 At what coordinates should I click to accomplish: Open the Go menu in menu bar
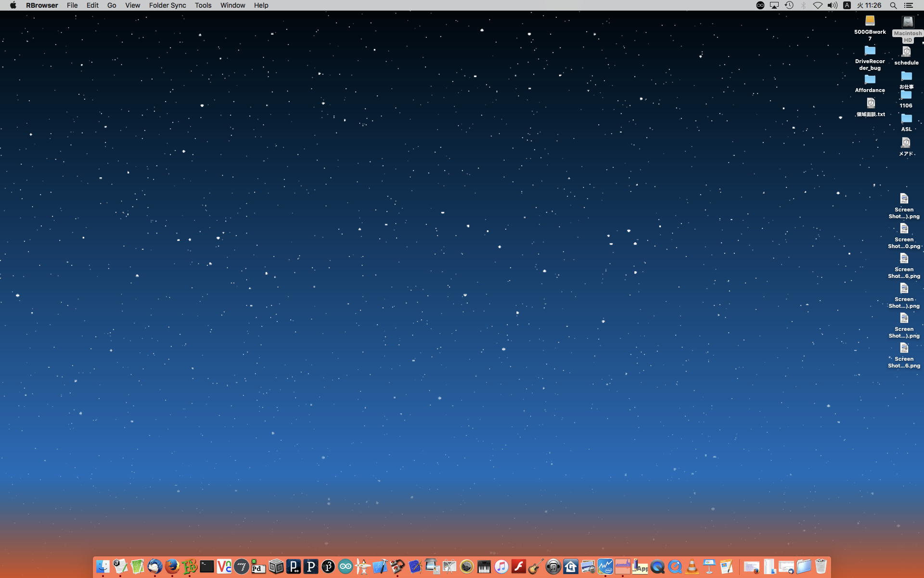[x=112, y=5]
